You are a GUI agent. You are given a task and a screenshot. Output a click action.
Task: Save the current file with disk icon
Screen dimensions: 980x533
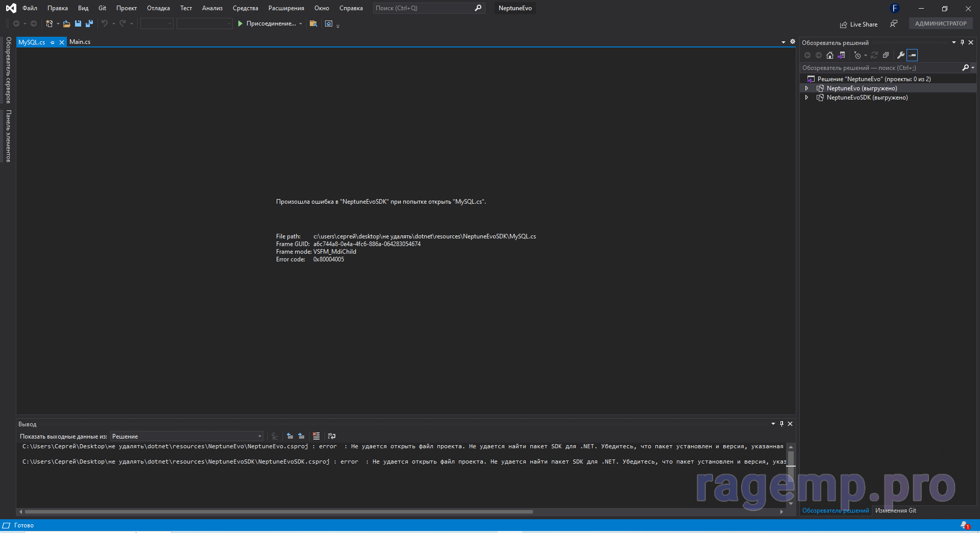point(78,23)
